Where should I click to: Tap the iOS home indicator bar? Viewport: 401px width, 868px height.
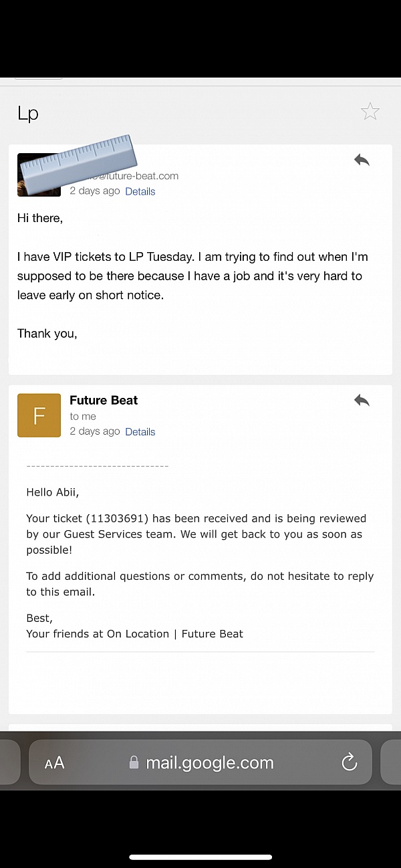point(200,857)
